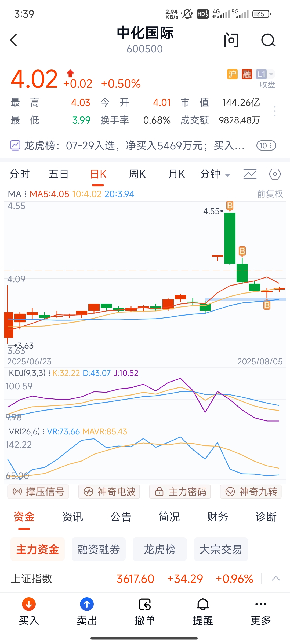This screenshot has width=290, height=644.
Task: Select 融资融券 sub-tab
Action: [x=99, y=549]
